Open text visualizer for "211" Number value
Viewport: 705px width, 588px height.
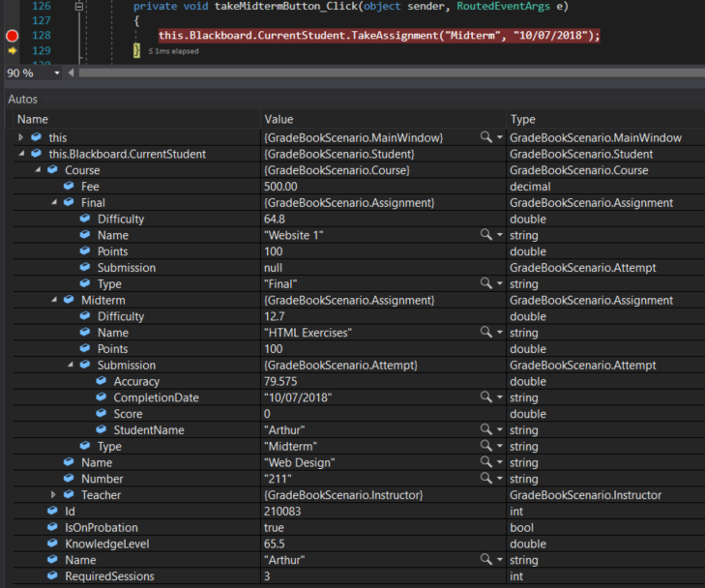coord(486,478)
